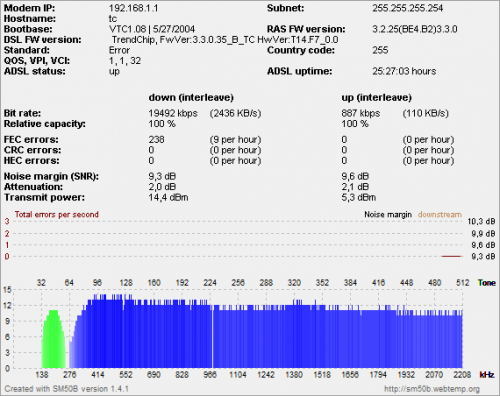500x396 pixels.
Task: Select downstream noise margin 9,3 dB
Action: click(162, 176)
